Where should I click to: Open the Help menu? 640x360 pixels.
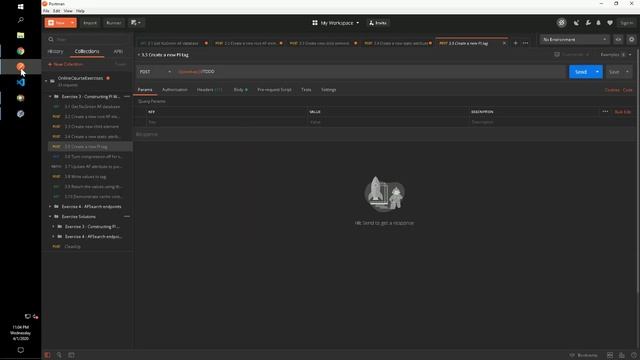click(80, 11)
